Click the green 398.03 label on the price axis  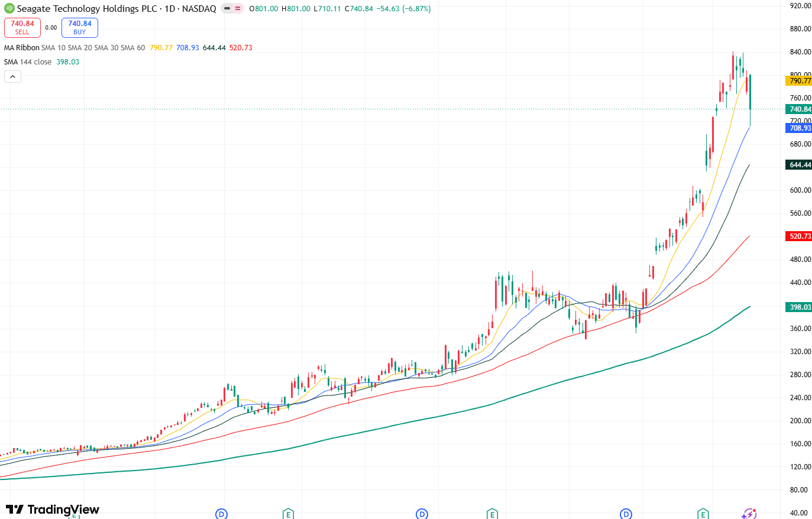(798, 307)
